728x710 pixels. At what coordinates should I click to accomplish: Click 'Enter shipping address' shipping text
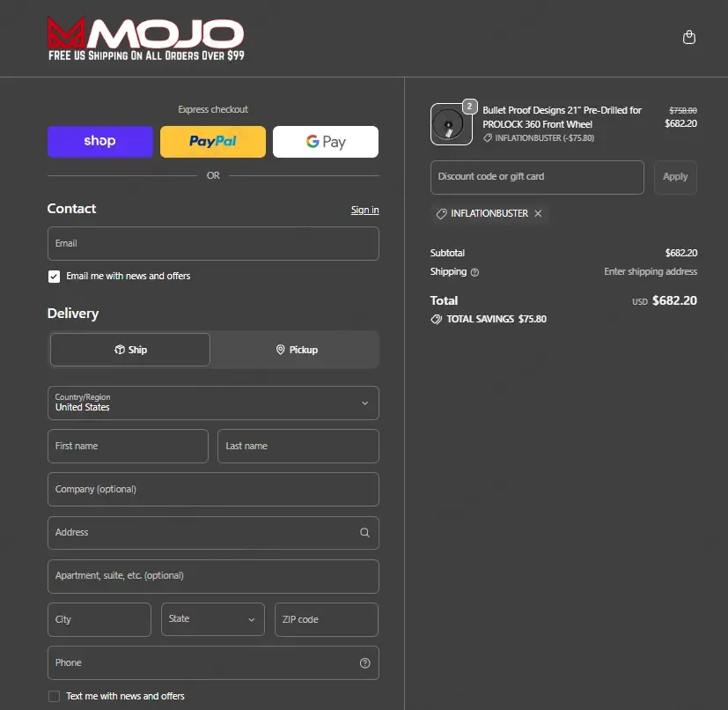point(651,272)
